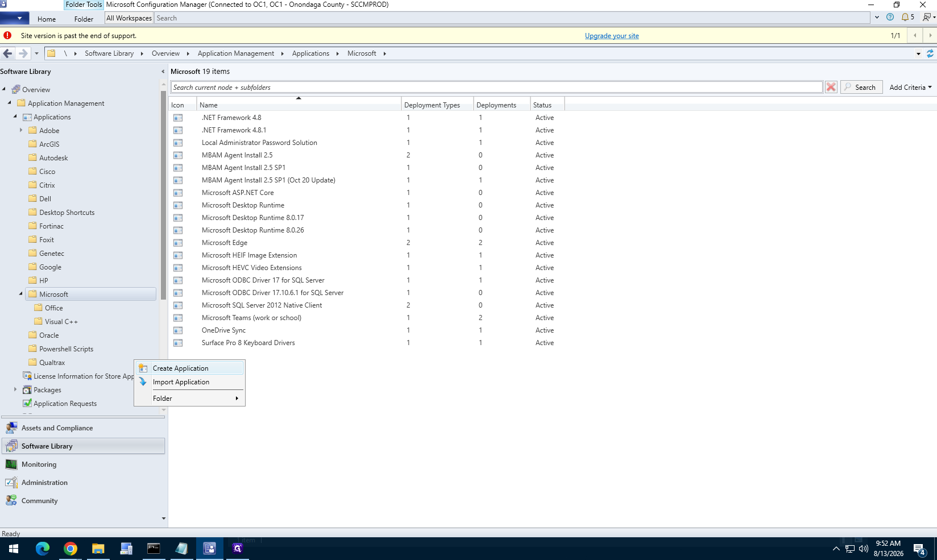937x560 pixels.
Task: Collapse the Overview node in the tree
Action: [x=4, y=89]
